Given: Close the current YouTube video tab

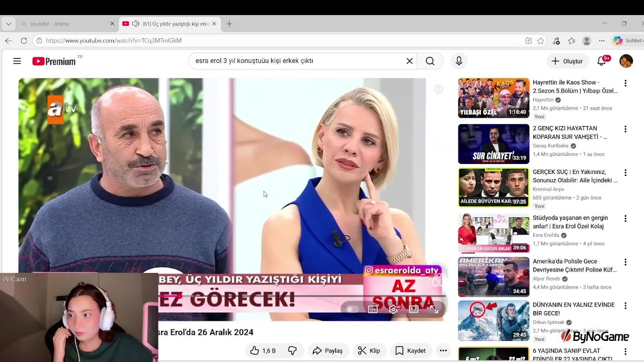Looking at the screenshot, I should 214,24.
